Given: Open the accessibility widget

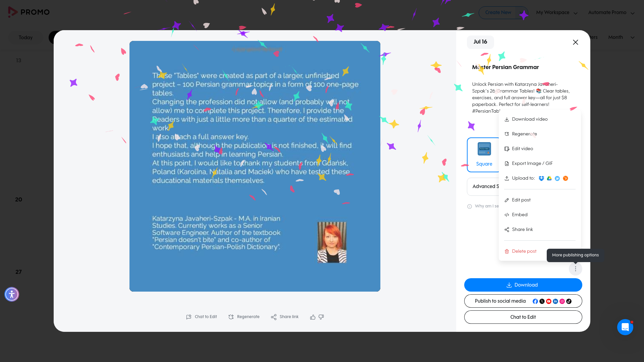Looking at the screenshot, I should [12, 294].
